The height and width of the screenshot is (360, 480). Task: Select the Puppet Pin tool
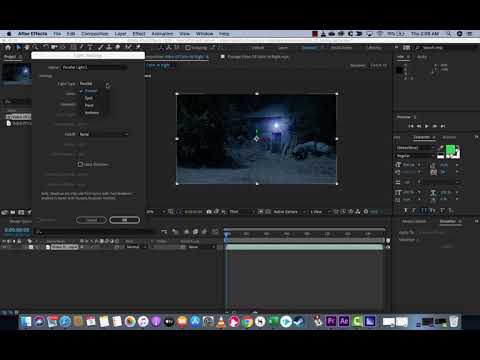click(x=138, y=47)
